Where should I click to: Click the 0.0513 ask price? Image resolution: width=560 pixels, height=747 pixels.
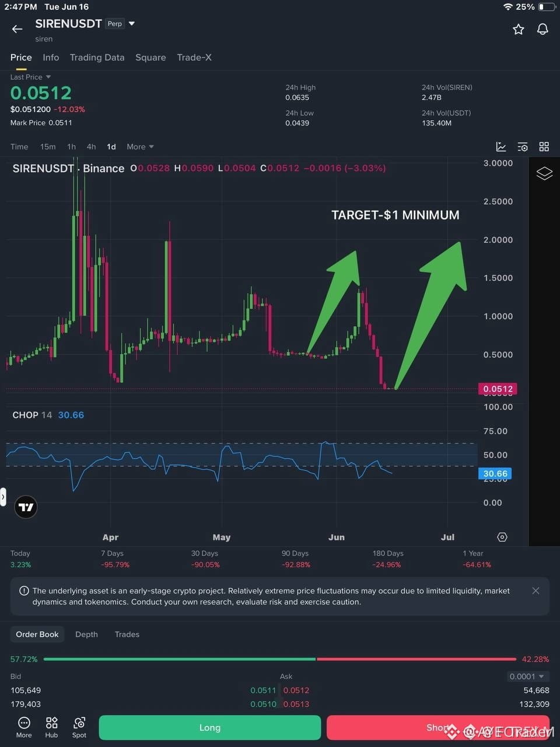tap(296, 704)
